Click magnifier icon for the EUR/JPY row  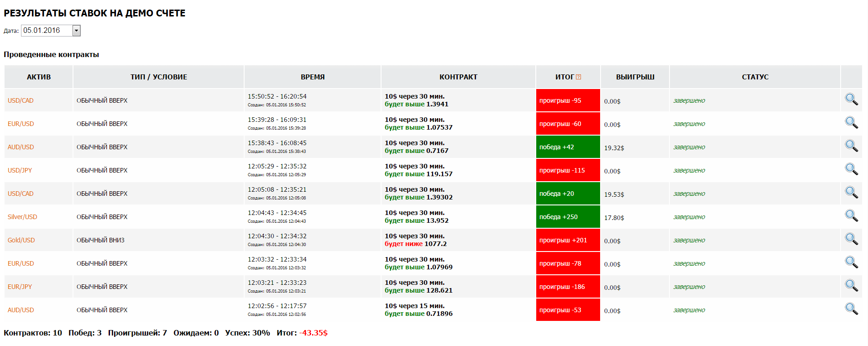tap(851, 286)
